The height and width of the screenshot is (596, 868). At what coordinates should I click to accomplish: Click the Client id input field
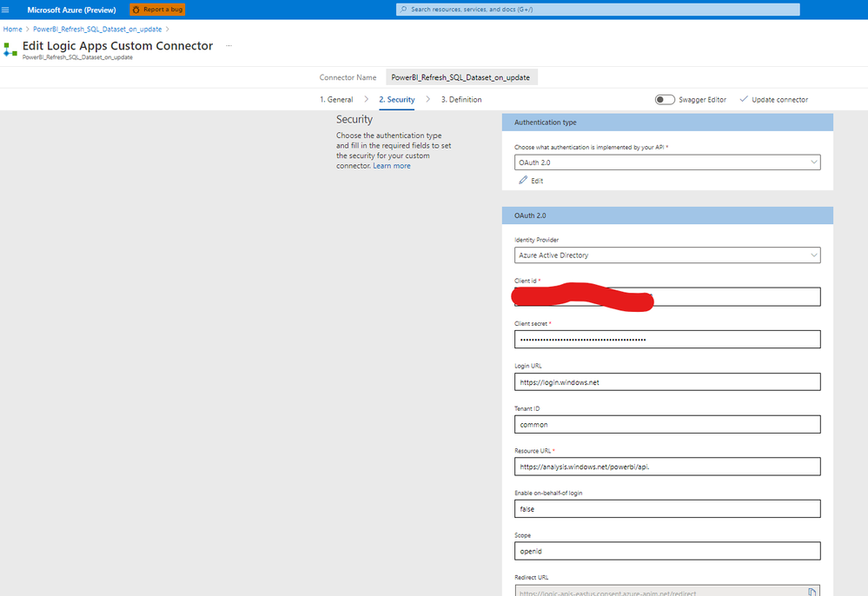click(667, 296)
